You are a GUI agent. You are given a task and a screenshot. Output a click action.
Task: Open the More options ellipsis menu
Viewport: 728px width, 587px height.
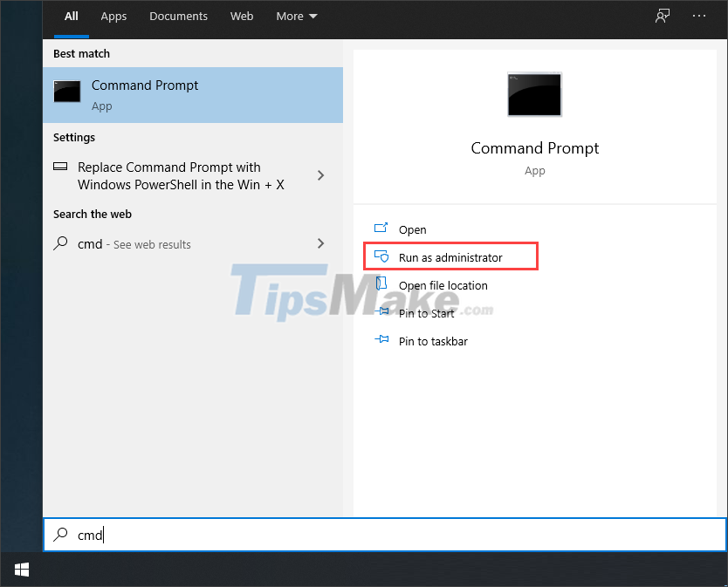[698, 16]
